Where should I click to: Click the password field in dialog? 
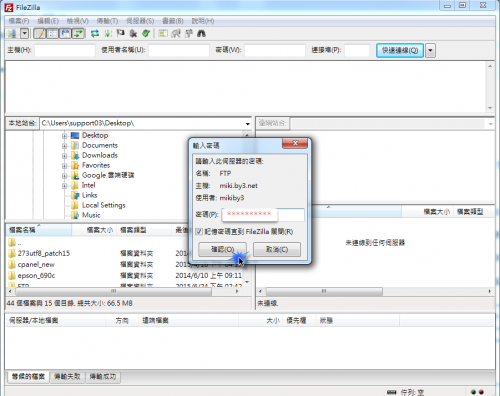pos(263,214)
